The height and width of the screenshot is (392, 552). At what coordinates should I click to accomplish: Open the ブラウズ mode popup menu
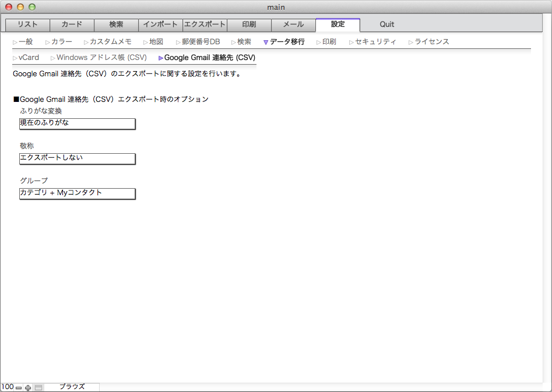click(72, 387)
